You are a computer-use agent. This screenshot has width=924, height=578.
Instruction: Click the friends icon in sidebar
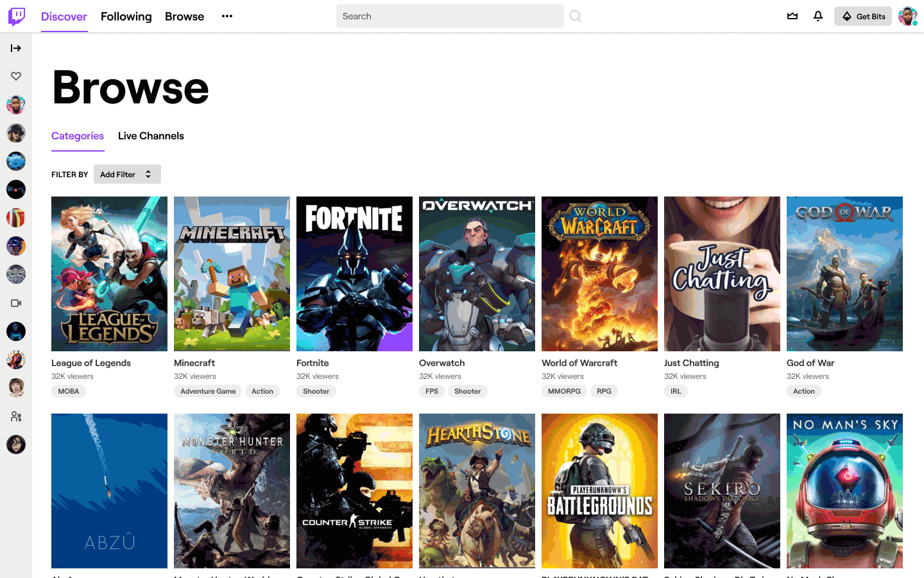pyautogui.click(x=16, y=416)
